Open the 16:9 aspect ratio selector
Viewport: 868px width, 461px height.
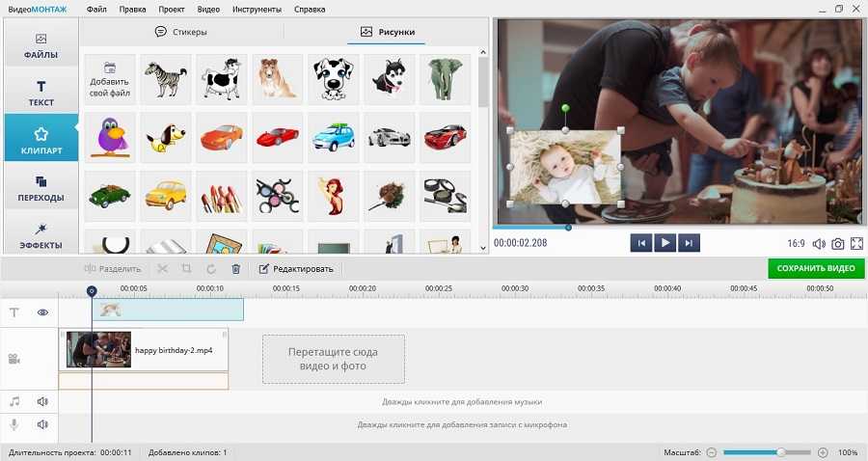pyautogui.click(x=796, y=243)
